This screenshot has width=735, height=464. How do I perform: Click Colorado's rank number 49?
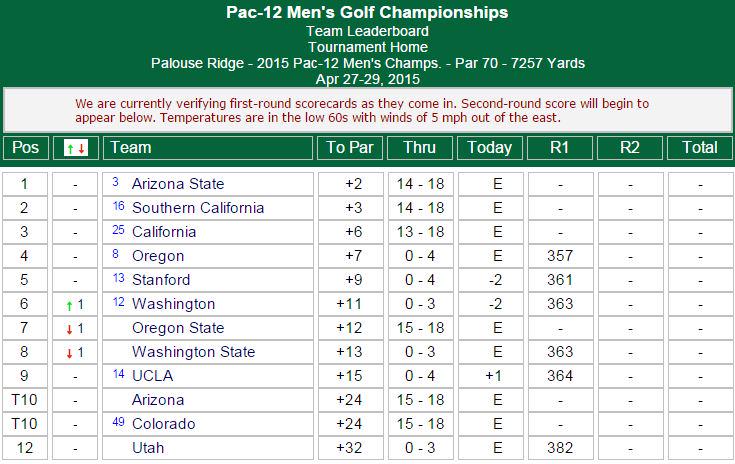point(119,422)
